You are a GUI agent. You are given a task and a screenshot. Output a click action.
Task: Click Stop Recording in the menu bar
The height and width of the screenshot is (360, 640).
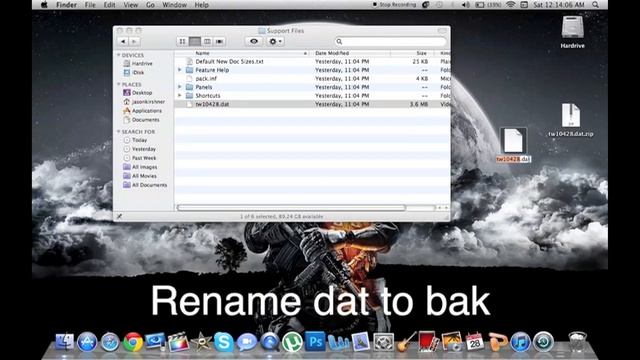[394, 5]
